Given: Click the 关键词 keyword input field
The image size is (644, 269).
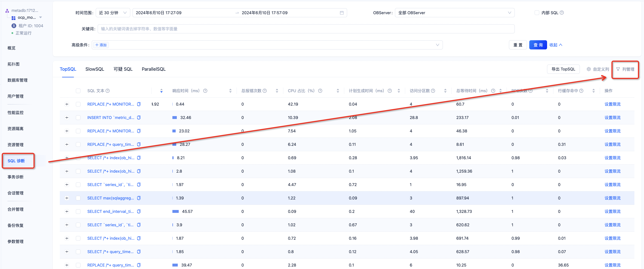Looking at the screenshot, I should pyautogui.click(x=306, y=29).
